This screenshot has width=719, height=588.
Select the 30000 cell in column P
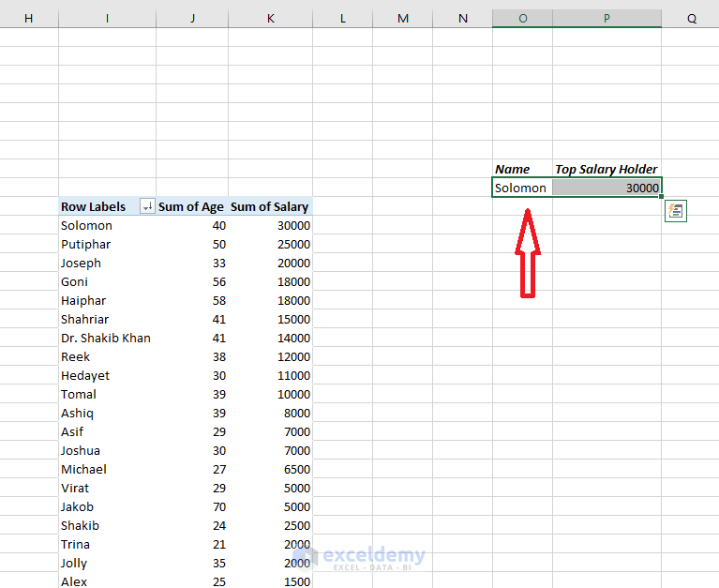[x=607, y=188]
